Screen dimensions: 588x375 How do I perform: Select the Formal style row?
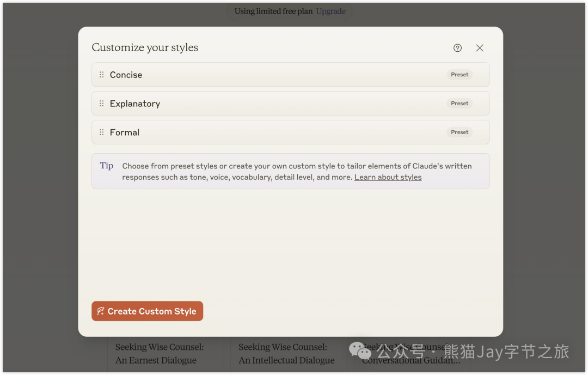[290, 132]
